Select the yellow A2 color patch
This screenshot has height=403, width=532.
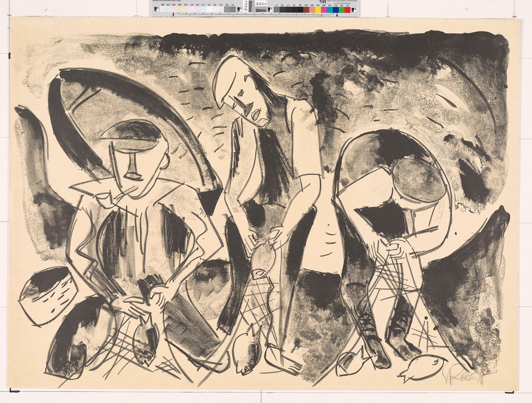click(318, 10)
